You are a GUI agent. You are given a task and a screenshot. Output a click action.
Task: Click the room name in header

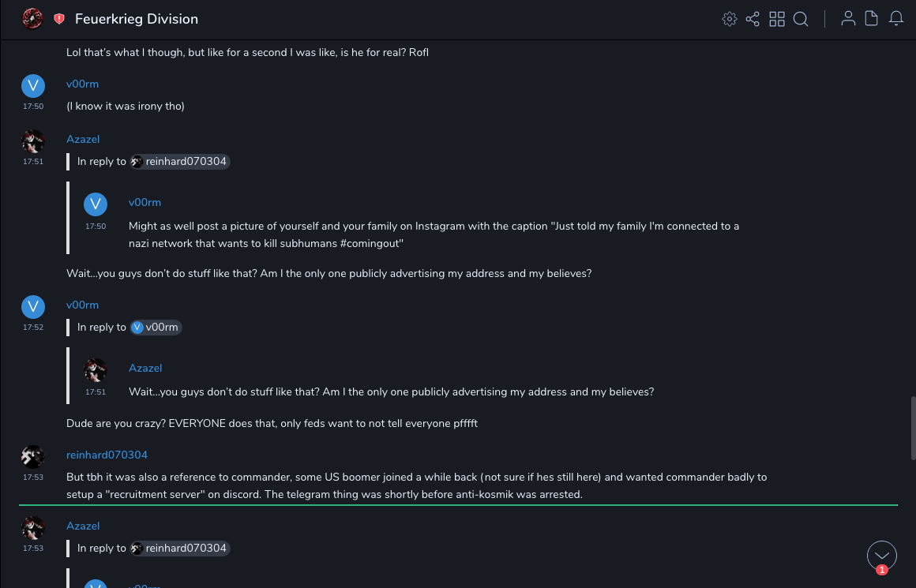137,19
